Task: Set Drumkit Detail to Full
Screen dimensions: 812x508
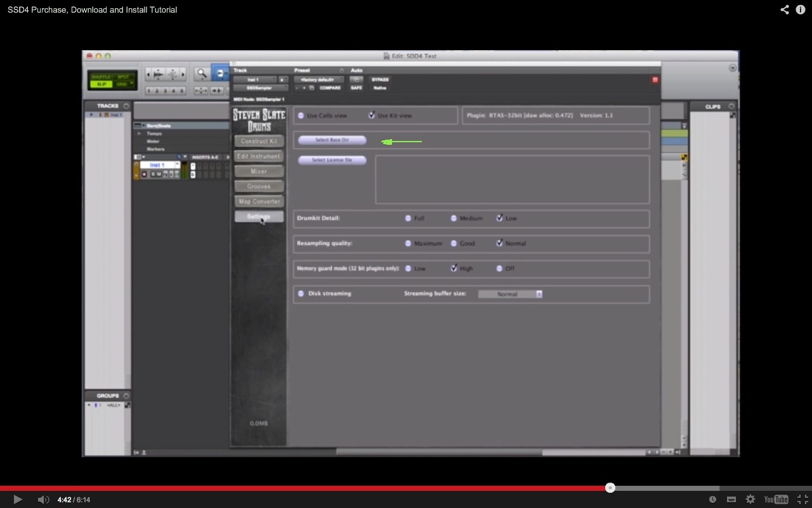Action: click(408, 218)
